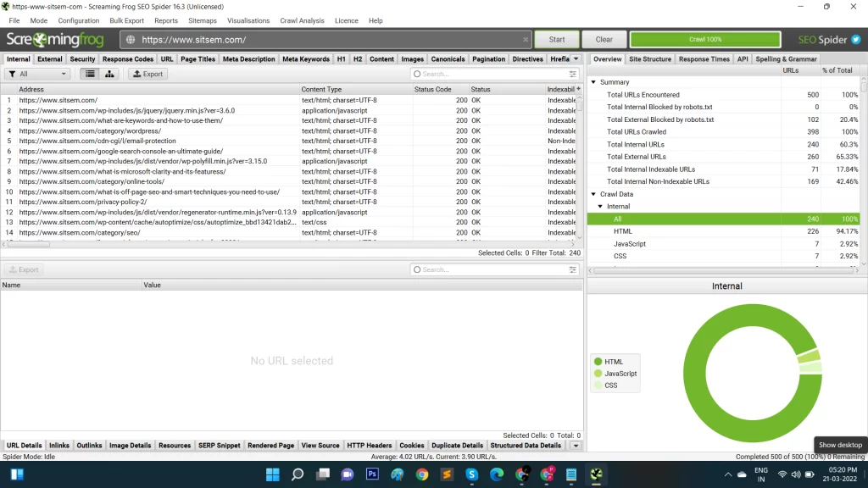Click the Clear button

(604, 40)
